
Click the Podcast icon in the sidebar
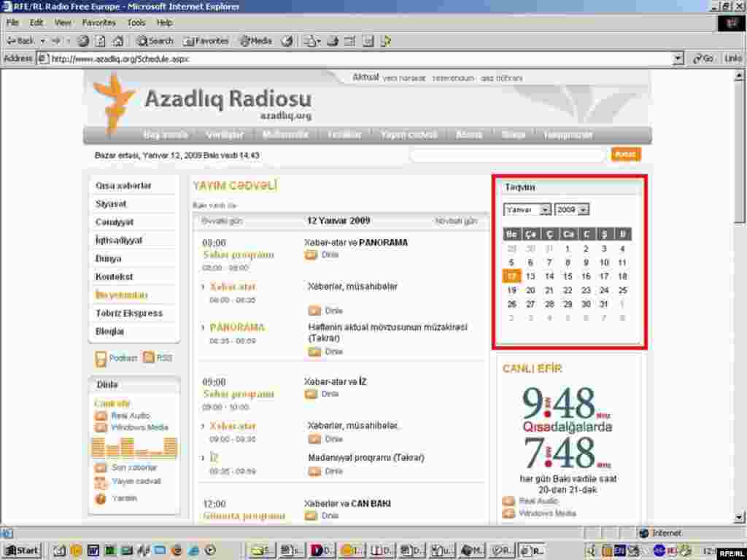101,358
